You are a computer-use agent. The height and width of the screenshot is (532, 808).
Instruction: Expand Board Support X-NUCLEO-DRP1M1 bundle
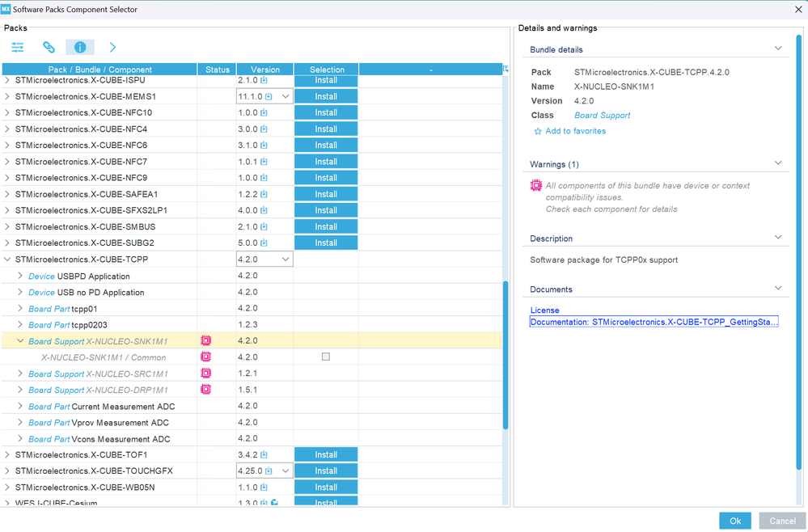tap(20, 390)
